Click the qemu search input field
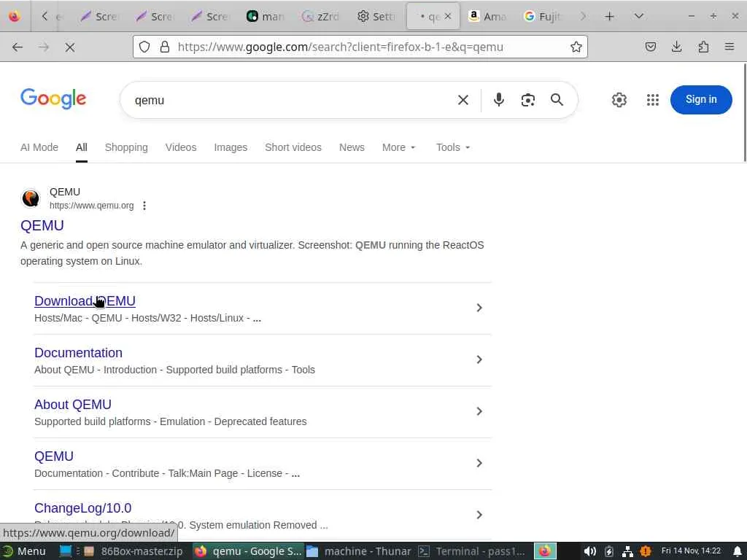The width and height of the screenshot is (747, 560). 290,100
